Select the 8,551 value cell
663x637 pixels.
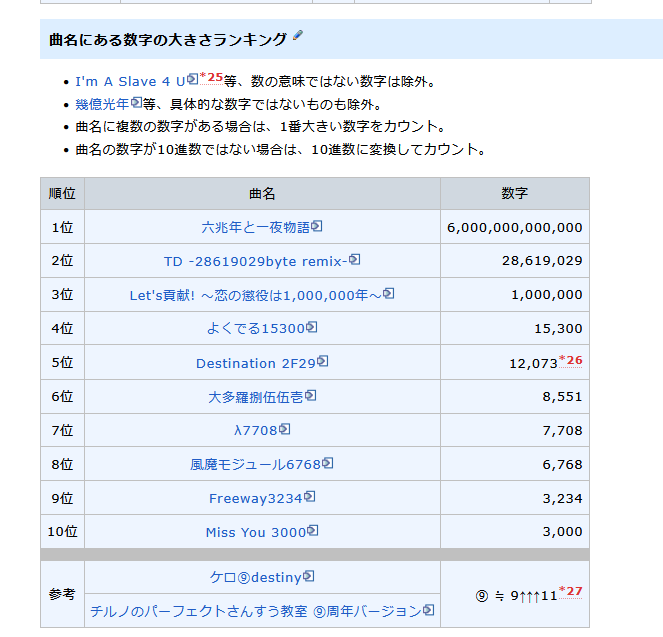tap(515, 396)
